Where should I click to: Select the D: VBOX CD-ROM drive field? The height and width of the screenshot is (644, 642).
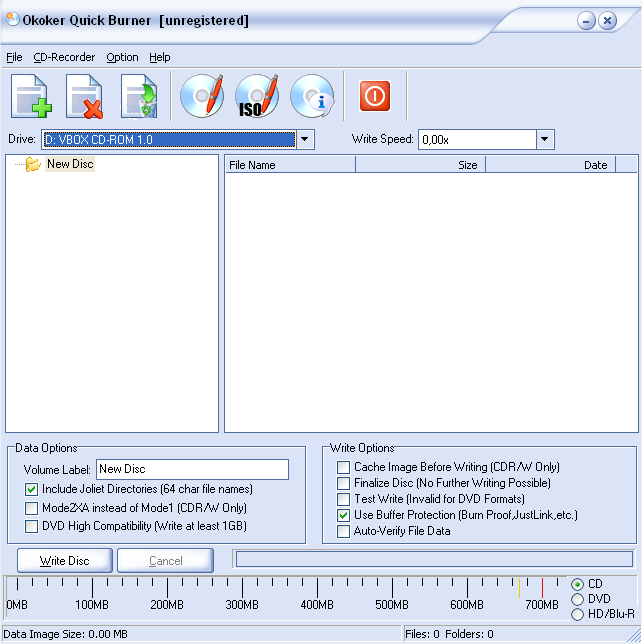coord(168,139)
